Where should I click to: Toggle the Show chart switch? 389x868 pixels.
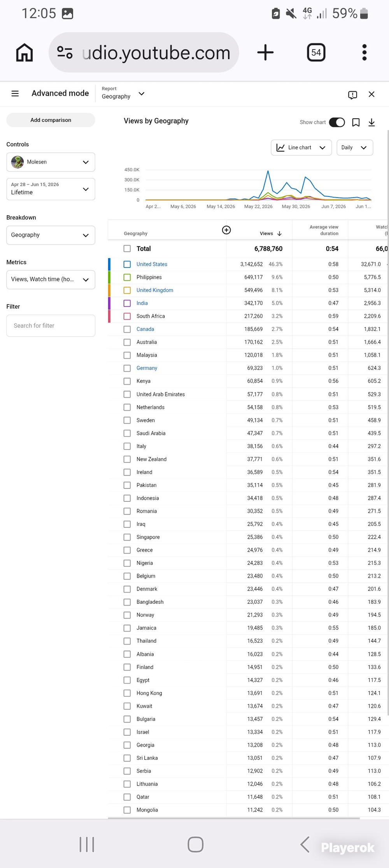pyautogui.click(x=337, y=122)
